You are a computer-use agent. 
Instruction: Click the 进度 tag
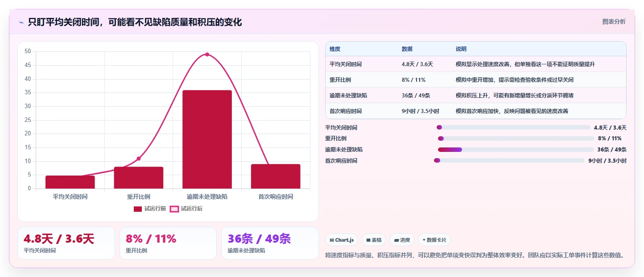click(x=402, y=240)
